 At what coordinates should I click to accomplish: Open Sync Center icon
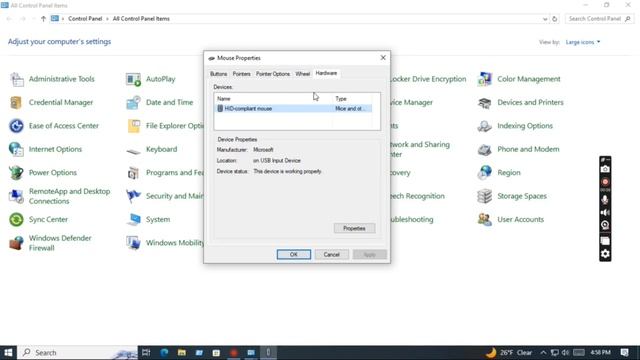[x=16, y=220]
